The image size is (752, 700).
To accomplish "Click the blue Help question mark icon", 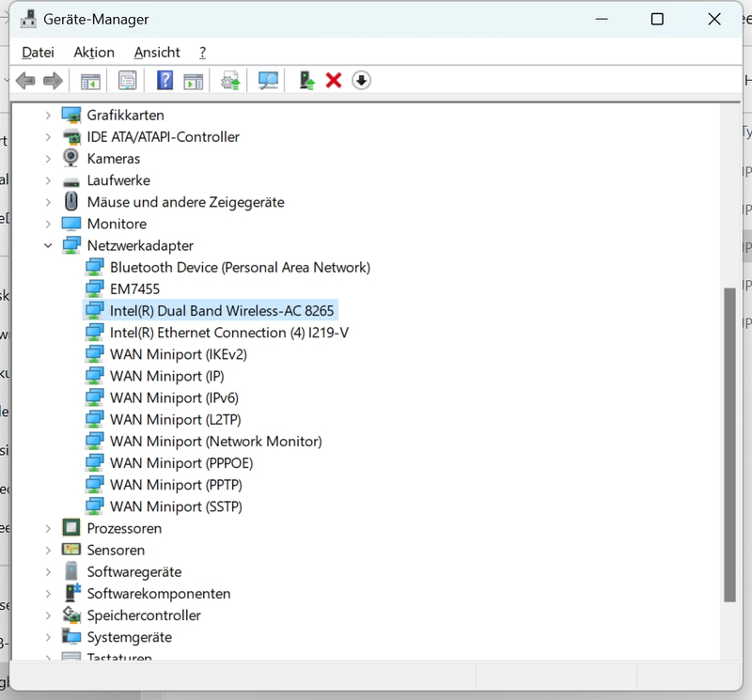I will point(164,81).
